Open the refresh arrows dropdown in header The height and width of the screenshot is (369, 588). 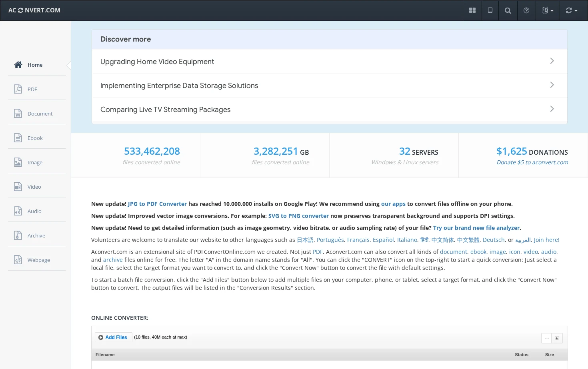572,10
